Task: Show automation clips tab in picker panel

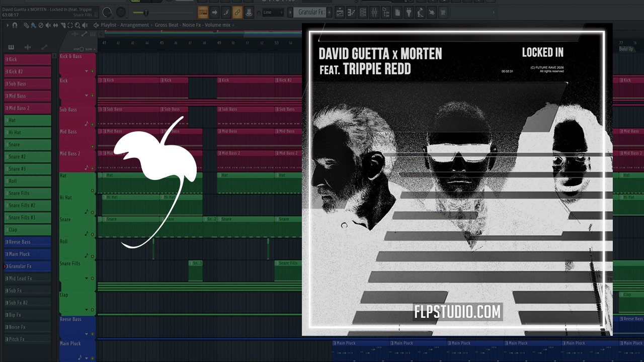Action: [44, 47]
